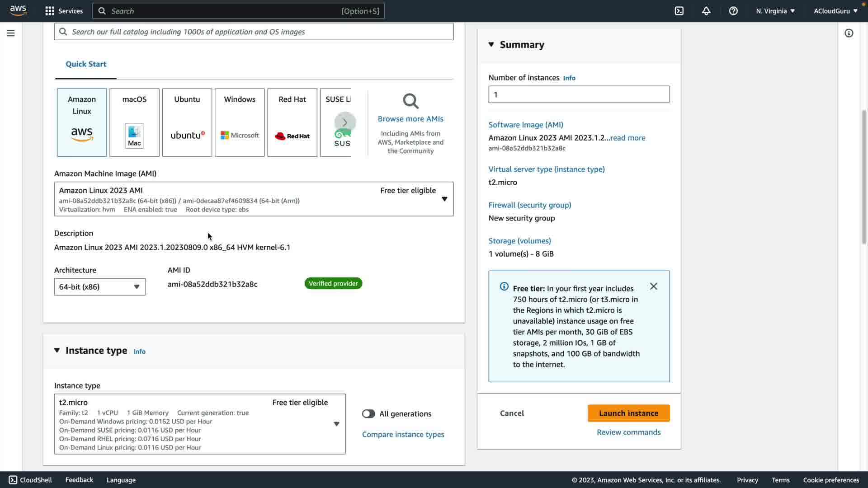Toggle All generations switch
Image resolution: width=868 pixels, height=488 pixels.
[368, 413]
